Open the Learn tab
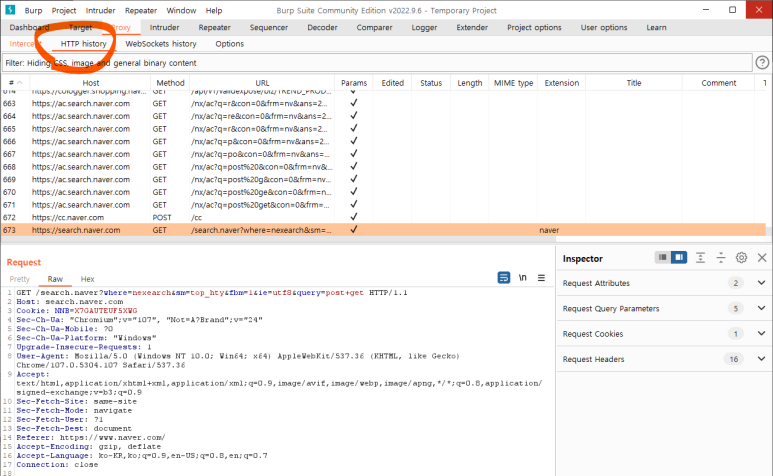The image size is (773, 476). pos(656,28)
